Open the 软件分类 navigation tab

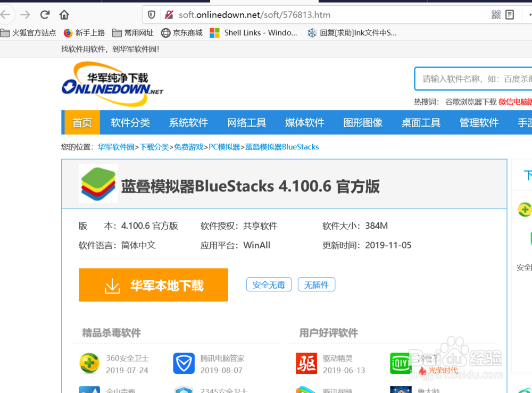(130, 122)
